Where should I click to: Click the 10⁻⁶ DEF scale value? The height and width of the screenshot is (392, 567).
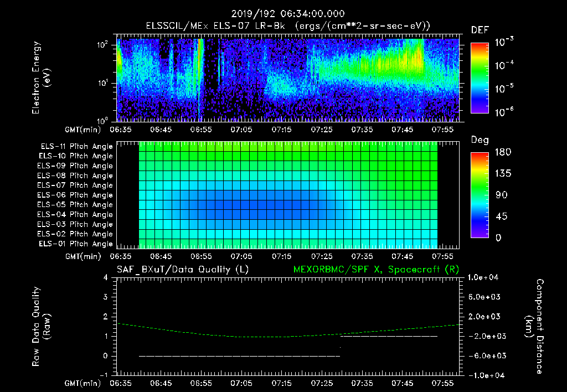504,112
